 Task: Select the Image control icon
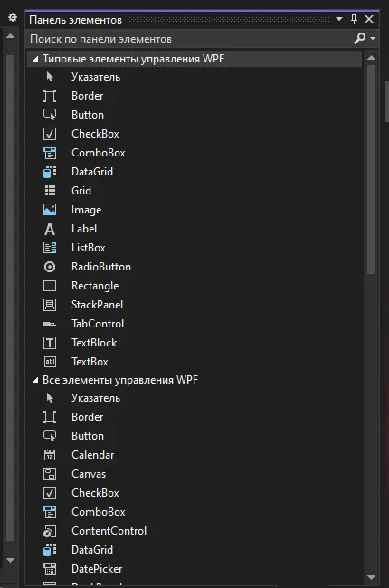pos(50,210)
